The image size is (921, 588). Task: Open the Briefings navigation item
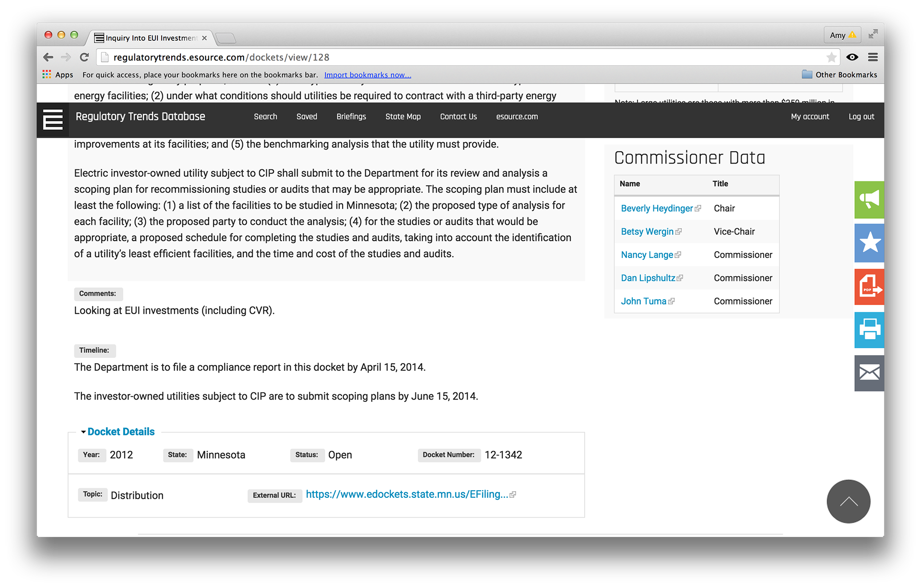click(x=351, y=117)
